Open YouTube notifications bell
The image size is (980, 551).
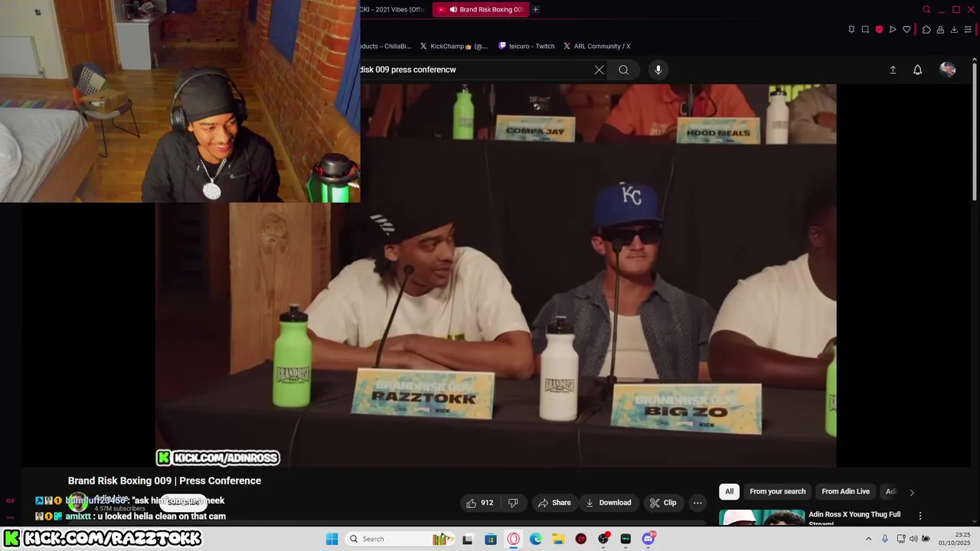coord(917,70)
